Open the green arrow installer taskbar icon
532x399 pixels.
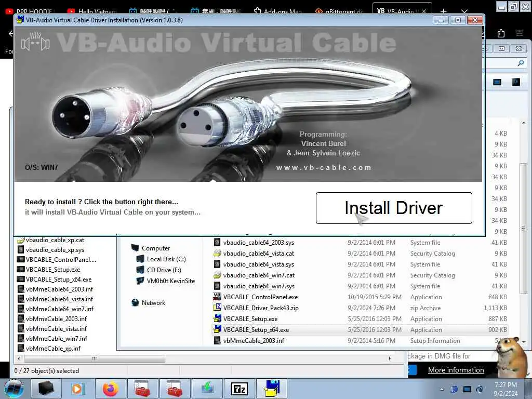click(x=207, y=389)
